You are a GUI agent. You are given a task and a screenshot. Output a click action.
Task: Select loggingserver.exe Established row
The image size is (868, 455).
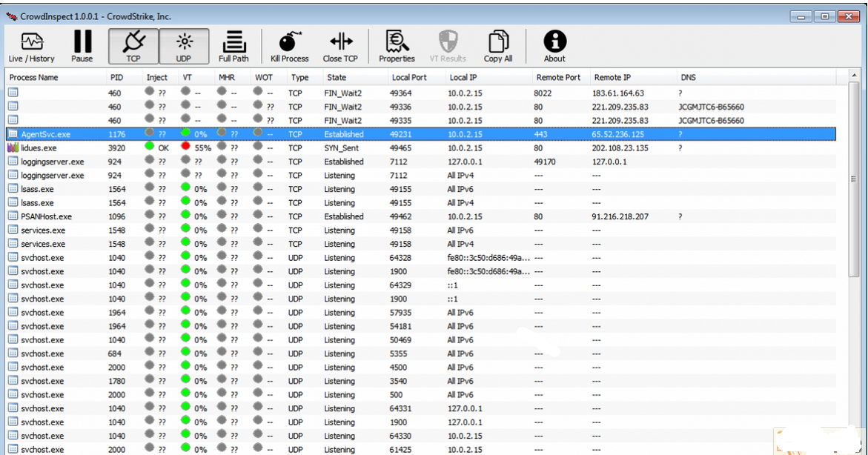(421, 162)
